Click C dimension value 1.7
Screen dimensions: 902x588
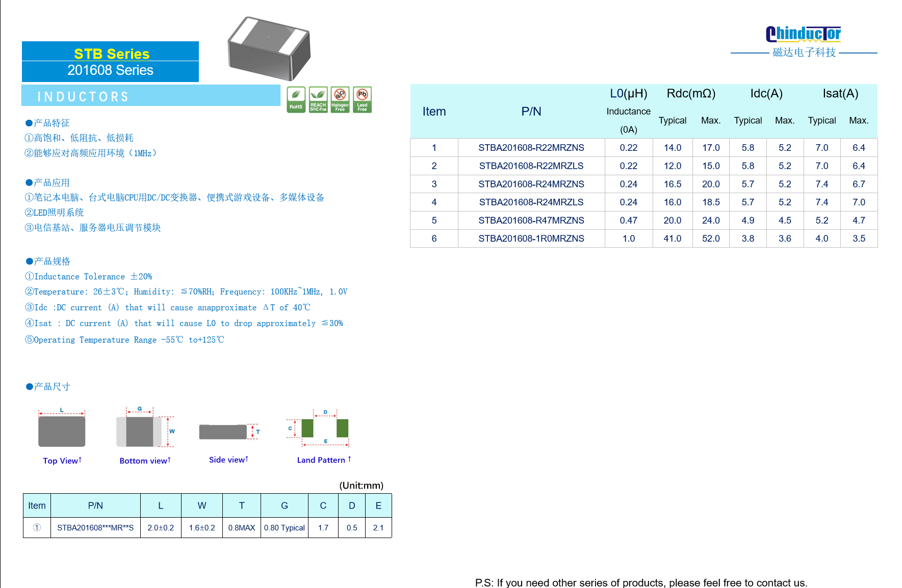323,528
